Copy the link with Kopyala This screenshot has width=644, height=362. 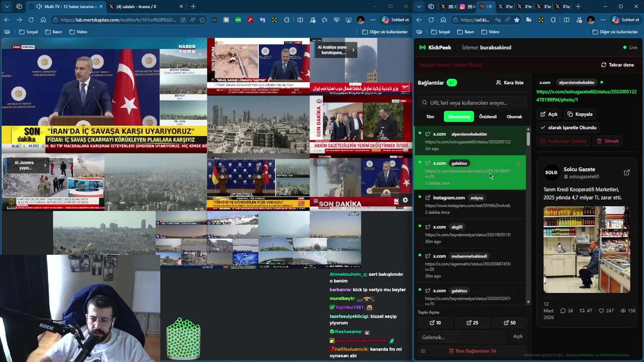(x=580, y=114)
